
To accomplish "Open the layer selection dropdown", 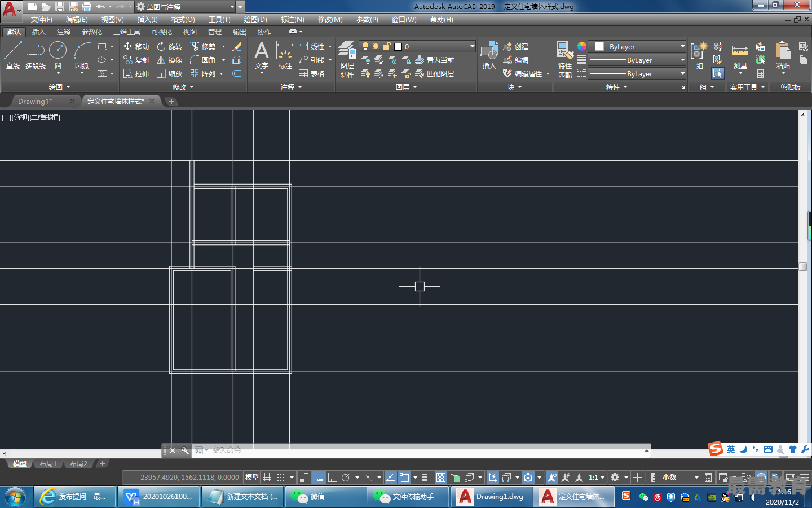I will coord(418,46).
